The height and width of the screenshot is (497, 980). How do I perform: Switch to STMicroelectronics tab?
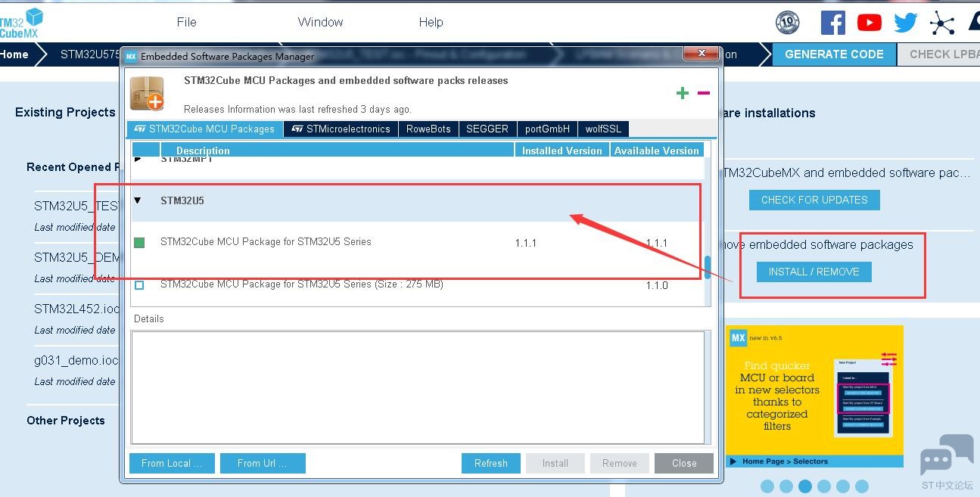(341, 129)
